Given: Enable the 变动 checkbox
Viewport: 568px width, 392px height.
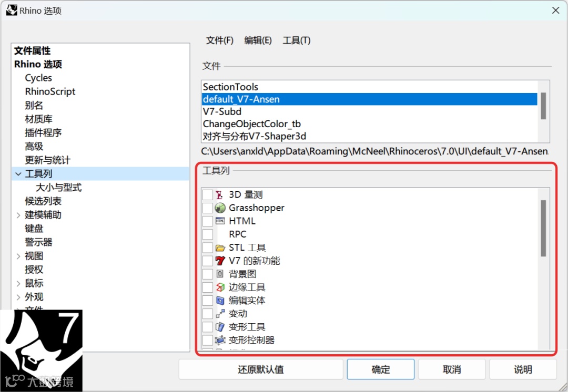Looking at the screenshot, I should coord(208,314).
